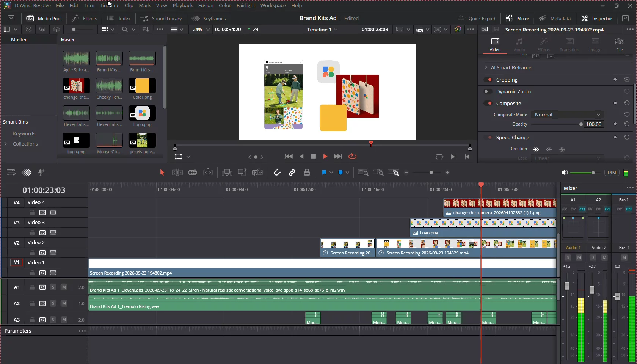Viewport: 637px width, 364px height.
Task: Stop playback in the viewer
Action: (313, 156)
